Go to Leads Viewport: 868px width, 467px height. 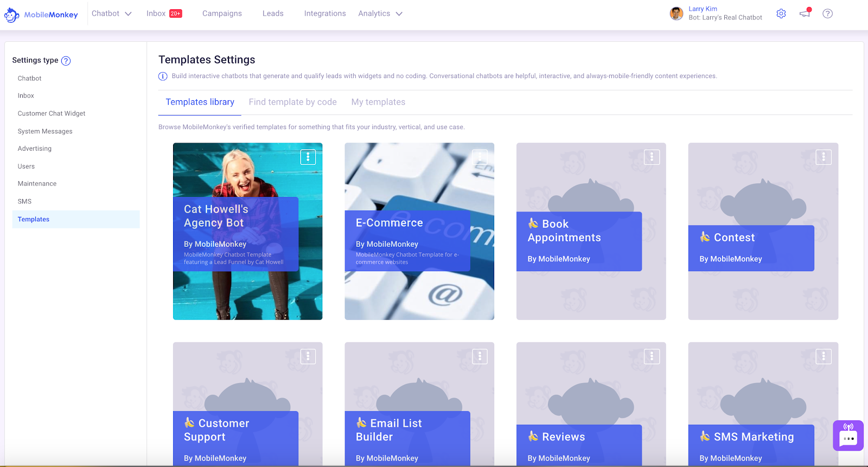pyautogui.click(x=273, y=14)
